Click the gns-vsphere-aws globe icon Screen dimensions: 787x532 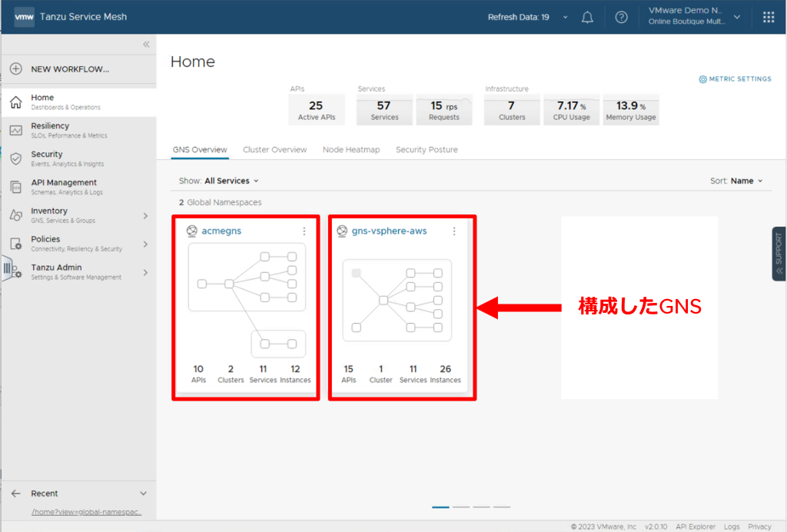coord(342,231)
